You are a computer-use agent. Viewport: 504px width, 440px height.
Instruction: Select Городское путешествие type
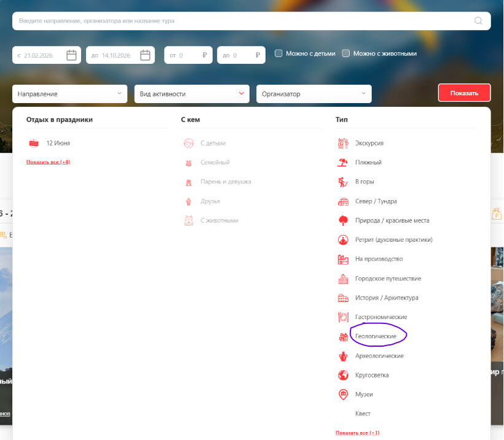pos(388,279)
